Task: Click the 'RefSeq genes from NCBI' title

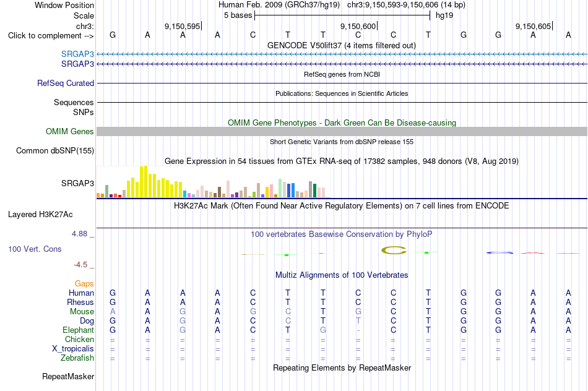Action: (x=342, y=74)
